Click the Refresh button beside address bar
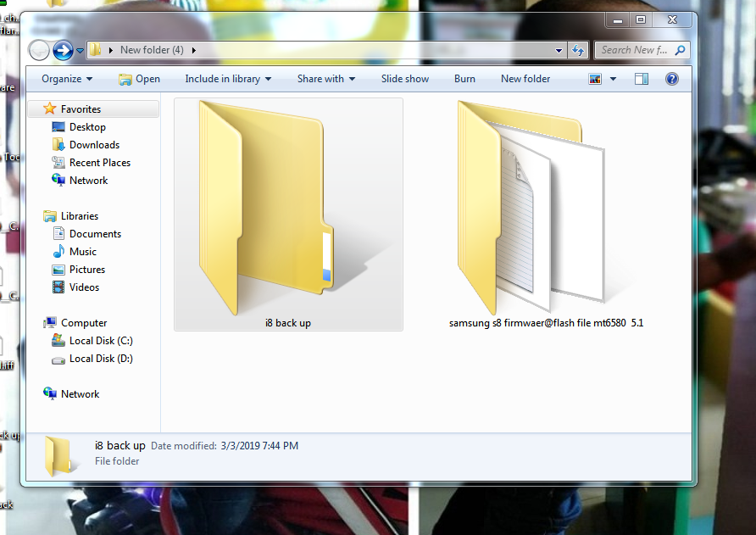Viewport: 756px width, 535px height. 578,50
